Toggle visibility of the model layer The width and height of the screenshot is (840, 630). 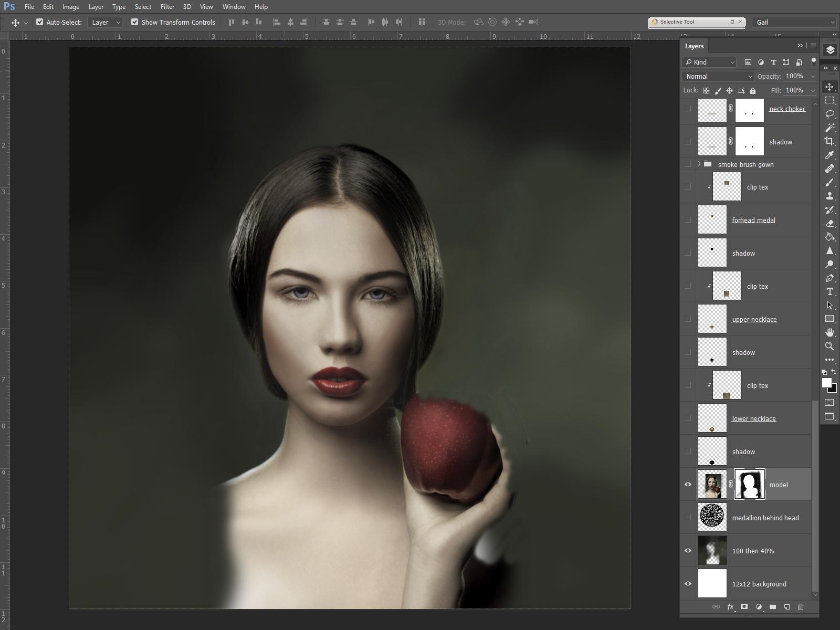click(x=688, y=484)
